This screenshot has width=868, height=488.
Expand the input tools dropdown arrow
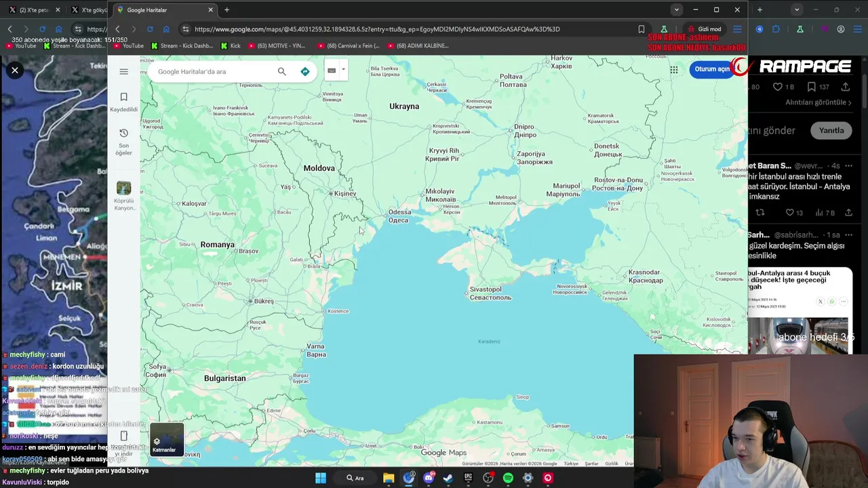tap(343, 70)
